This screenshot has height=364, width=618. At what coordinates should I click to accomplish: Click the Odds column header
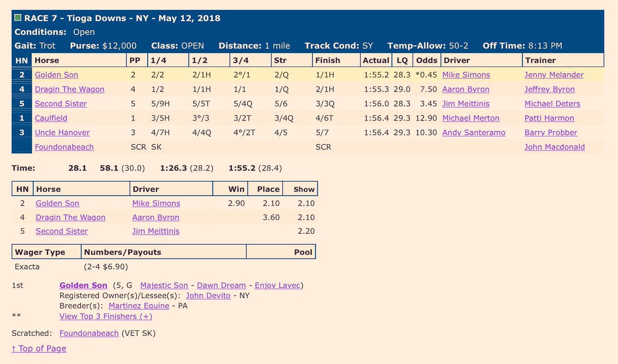coord(426,60)
